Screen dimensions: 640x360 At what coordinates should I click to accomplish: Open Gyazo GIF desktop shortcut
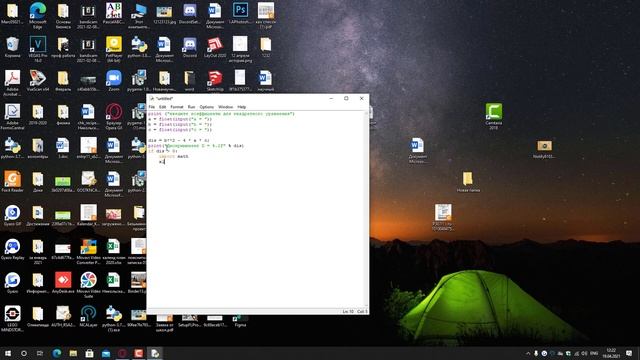click(12, 215)
